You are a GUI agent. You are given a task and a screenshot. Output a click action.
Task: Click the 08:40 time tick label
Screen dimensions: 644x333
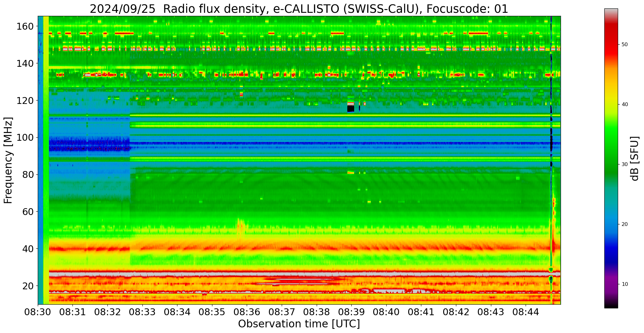[x=386, y=312]
